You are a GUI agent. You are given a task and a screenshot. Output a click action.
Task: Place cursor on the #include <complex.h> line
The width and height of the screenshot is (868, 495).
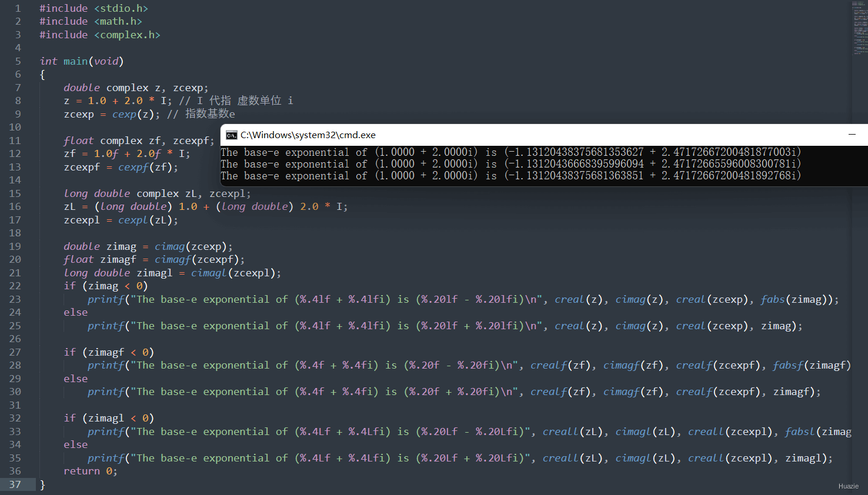point(100,35)
